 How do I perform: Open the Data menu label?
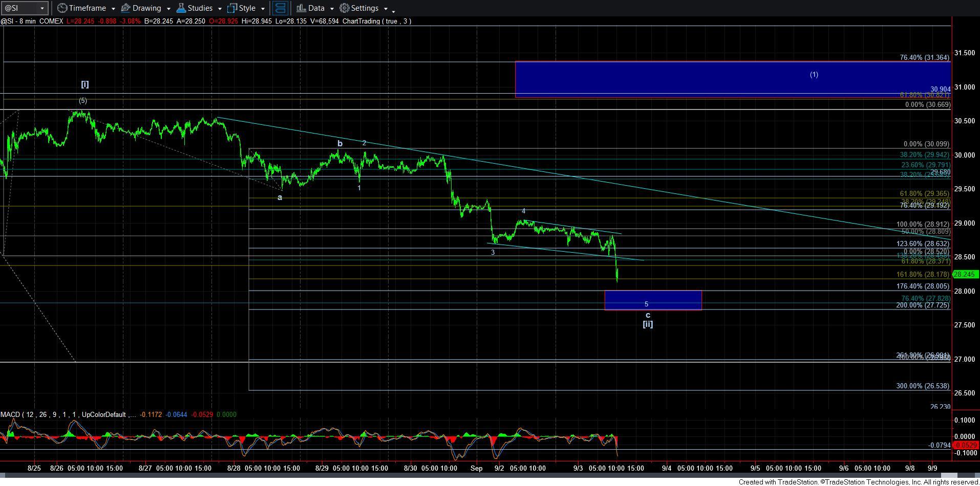316,8
